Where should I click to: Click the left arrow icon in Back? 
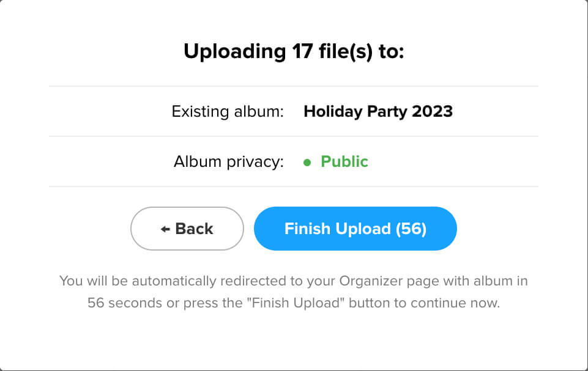[x=165, y=229]
